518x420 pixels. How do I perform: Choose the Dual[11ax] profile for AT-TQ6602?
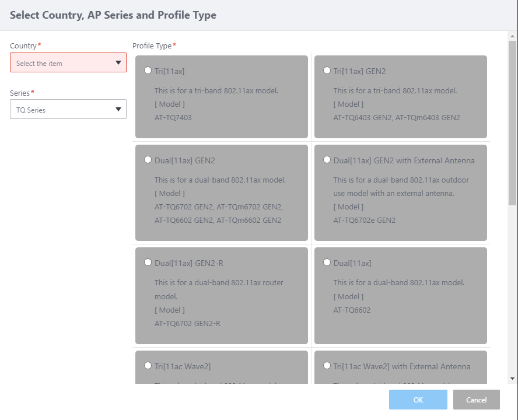click(327, 262)
